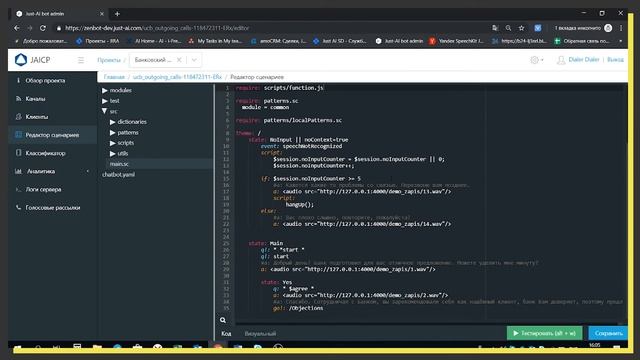Click the browser back arrow
Viewport: 640px width, 360px height.
pos(17,28)
